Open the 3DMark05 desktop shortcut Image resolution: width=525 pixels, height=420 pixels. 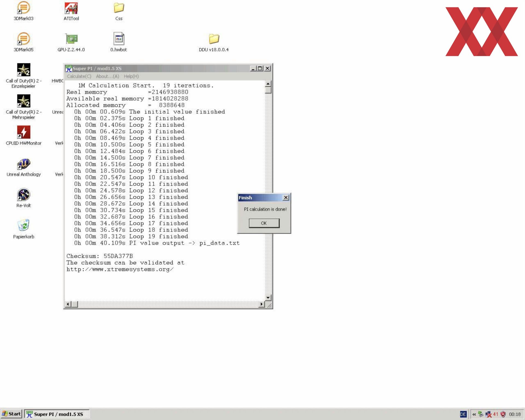[24, 39]
